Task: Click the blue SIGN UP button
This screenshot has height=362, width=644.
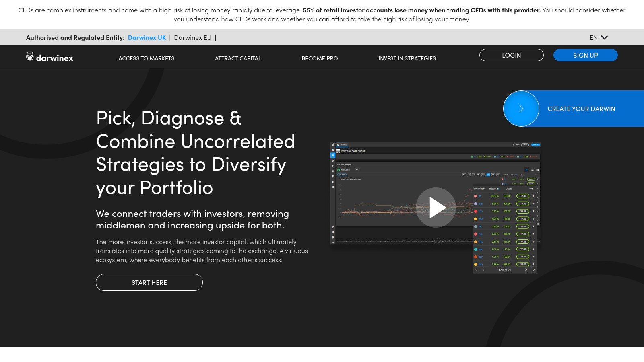Action: tap(586, 55)
